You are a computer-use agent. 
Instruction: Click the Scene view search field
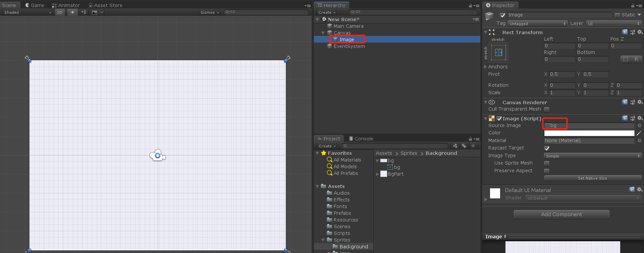pyautogui.click(x=266, y=12)
